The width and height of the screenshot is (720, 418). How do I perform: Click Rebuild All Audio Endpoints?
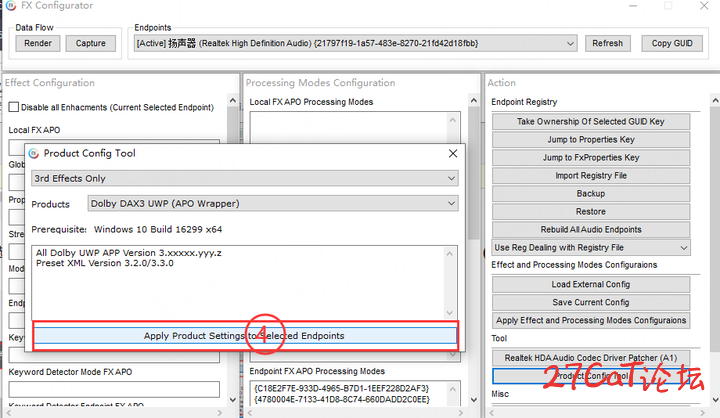(591, 229)
